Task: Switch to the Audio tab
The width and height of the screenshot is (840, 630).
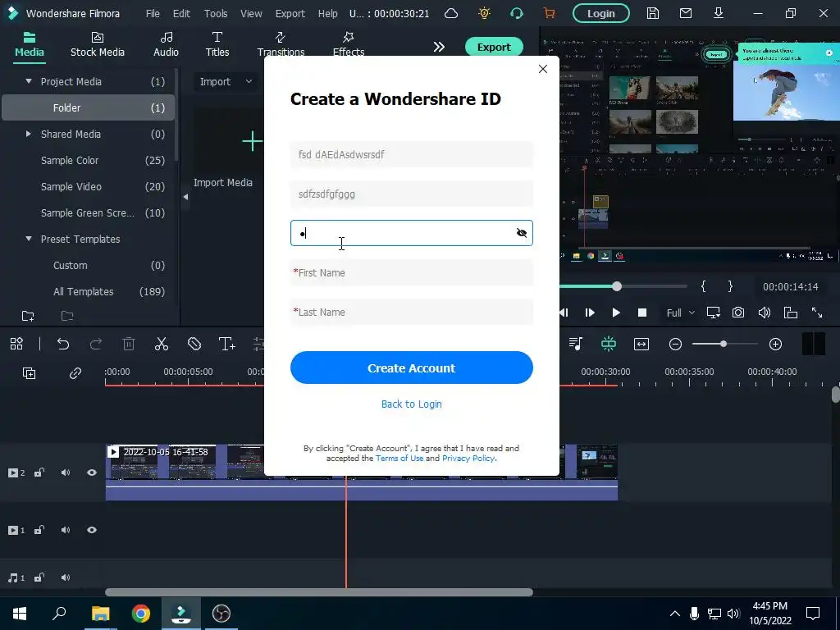Action: (x=166, y=44)
